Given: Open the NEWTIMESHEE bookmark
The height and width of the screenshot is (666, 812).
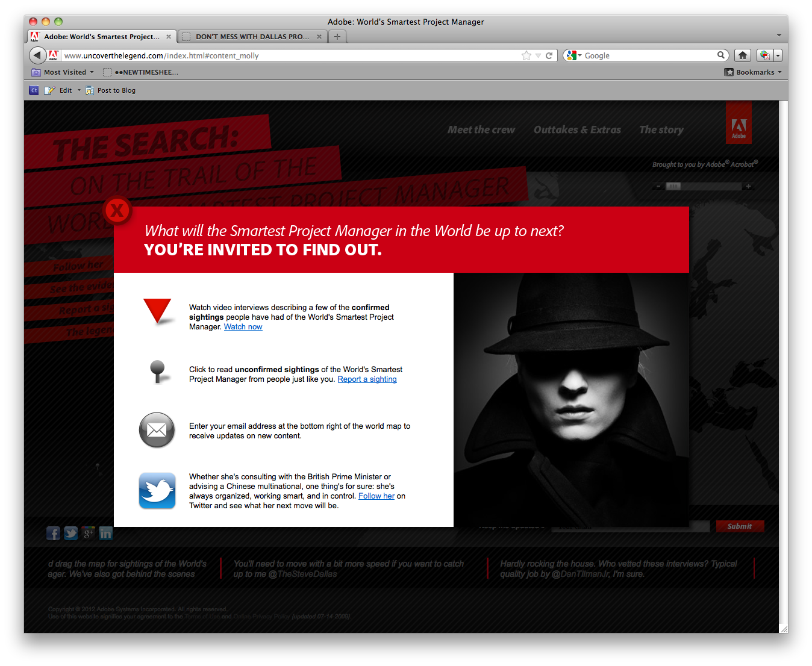Looking at the screenshot, I should (x=140, y=72).
